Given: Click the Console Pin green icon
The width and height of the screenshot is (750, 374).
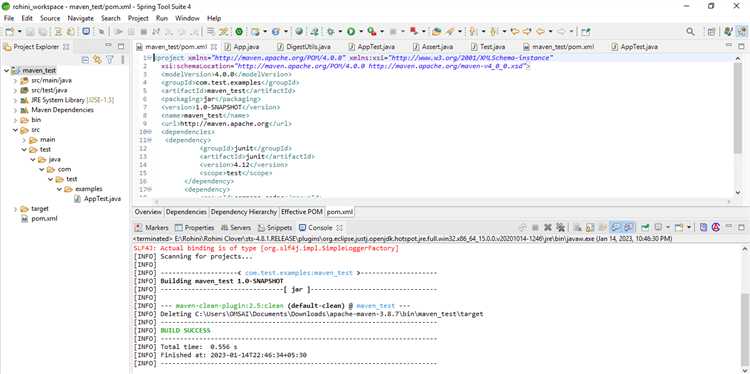Looking at the screenshot, I should pos(646,228).
